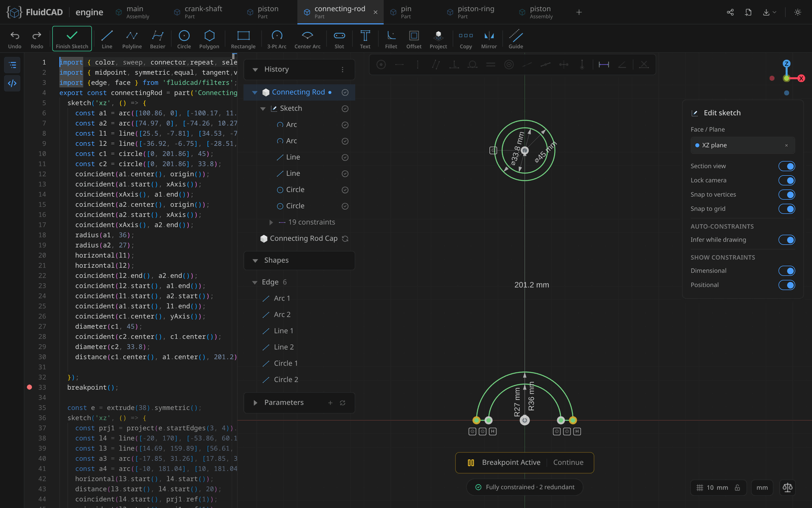Image resolution: width=812 pixels, height=508 pixels.
Task: Refresh the Parameters panel
Action: coord(343,403)
